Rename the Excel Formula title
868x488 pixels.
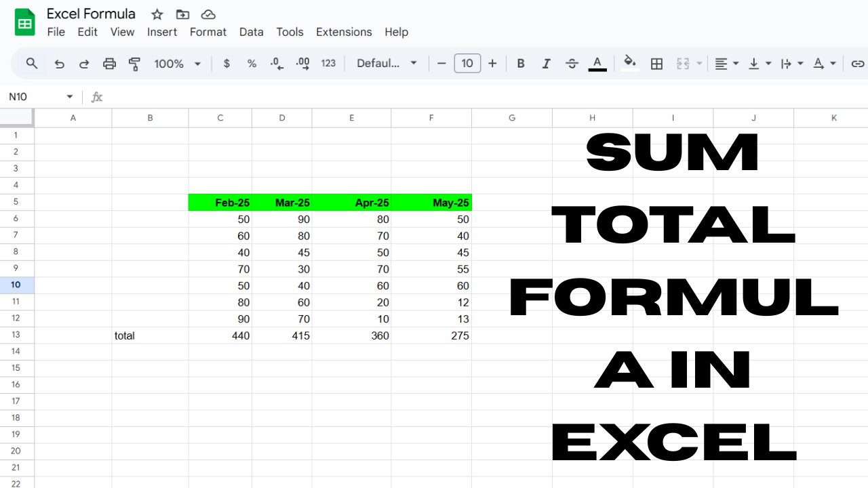pyautogui.click(x=91, y=14)
